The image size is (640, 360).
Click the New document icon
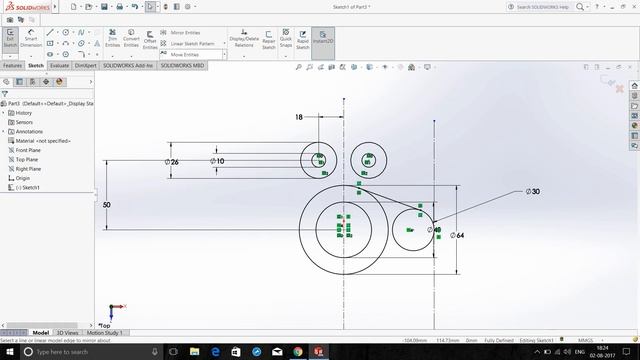tap(73, 7)
